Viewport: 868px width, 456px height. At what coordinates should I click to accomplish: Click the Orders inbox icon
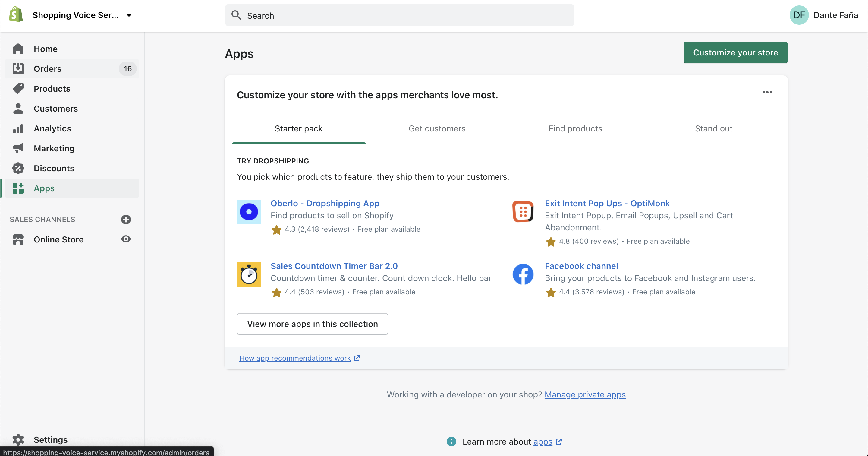click(x=18, y=69)
